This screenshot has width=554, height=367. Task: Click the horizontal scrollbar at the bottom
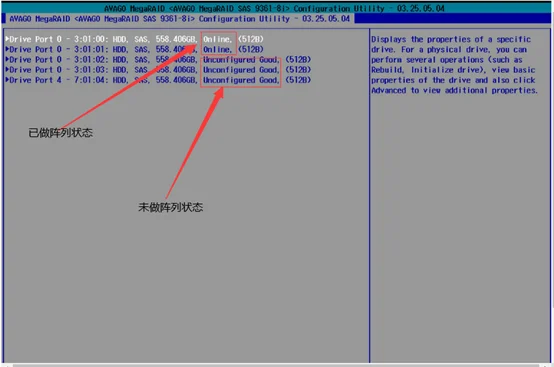coord(276,365)
